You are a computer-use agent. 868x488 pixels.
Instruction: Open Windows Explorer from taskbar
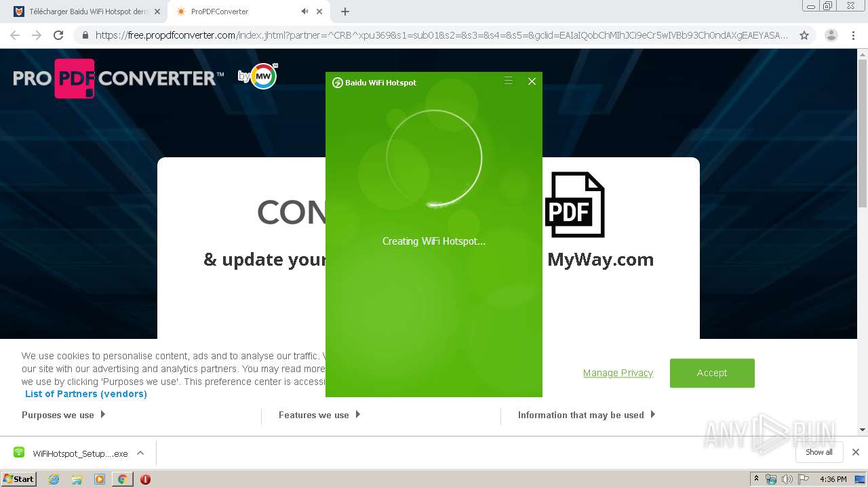pos(77,479)
